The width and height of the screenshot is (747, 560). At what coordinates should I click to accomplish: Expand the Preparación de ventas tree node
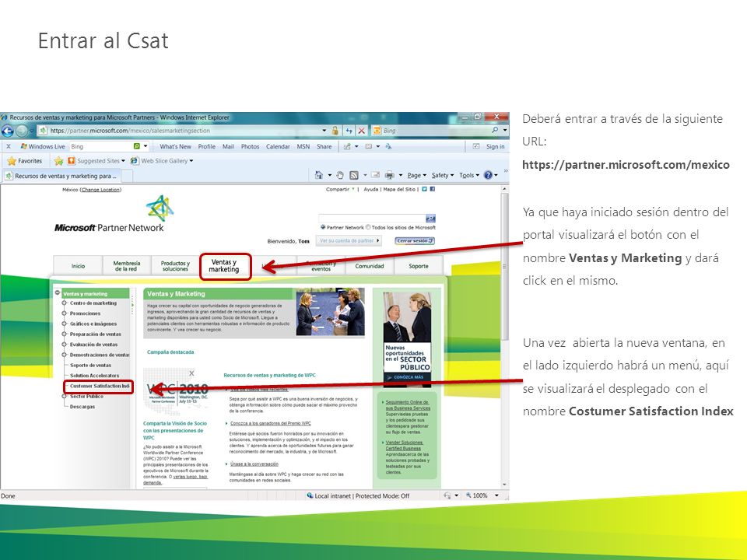tap(65, 334)
